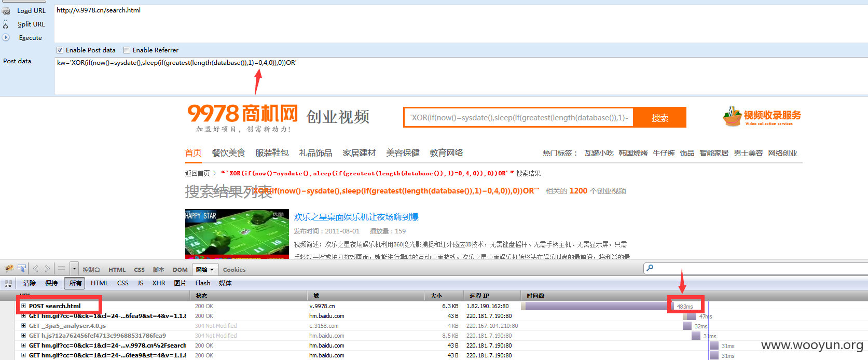Expand the POST search.html request
This screenshot has width=868, height=360.
point(23,306)
